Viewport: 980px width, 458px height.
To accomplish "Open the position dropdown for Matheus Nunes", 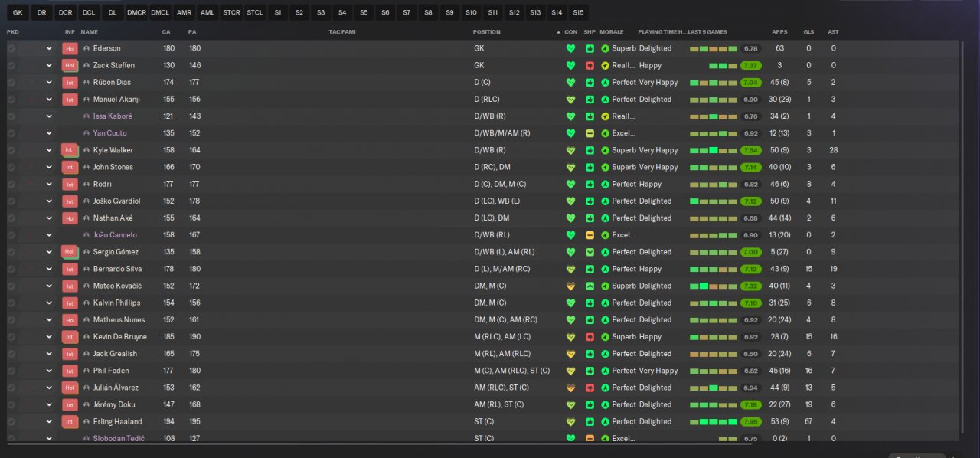I will click(x=49, y=319).
